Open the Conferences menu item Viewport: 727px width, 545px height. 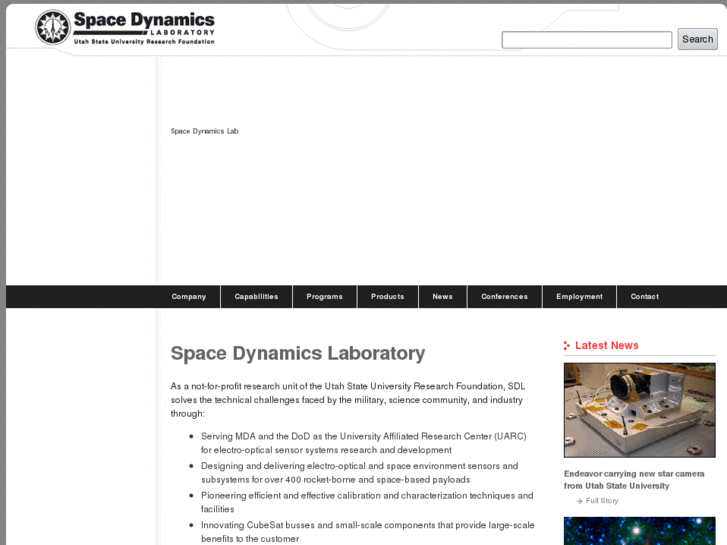pos(504,297)
